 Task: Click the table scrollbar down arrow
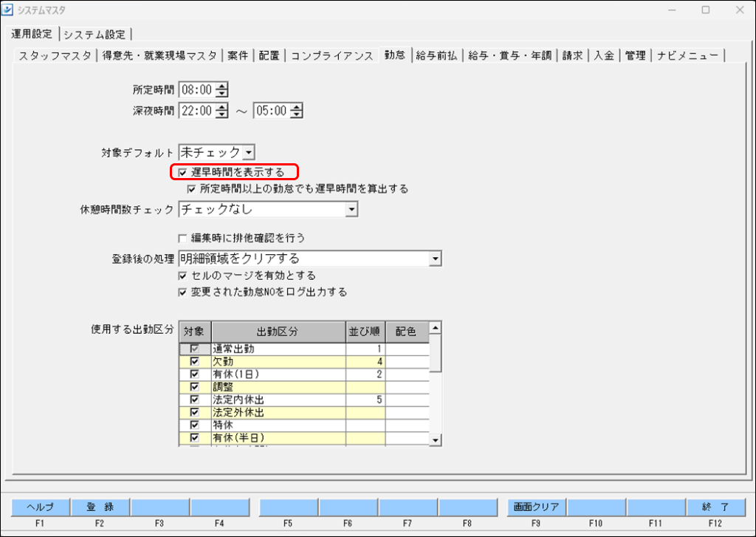[x=436, y=439]
